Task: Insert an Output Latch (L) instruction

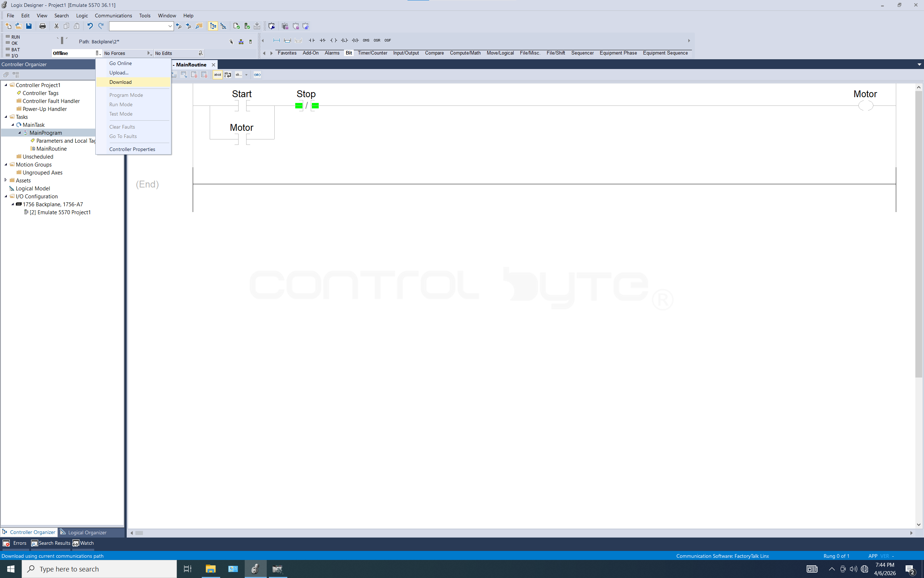Action: click(x=344, y=40)
